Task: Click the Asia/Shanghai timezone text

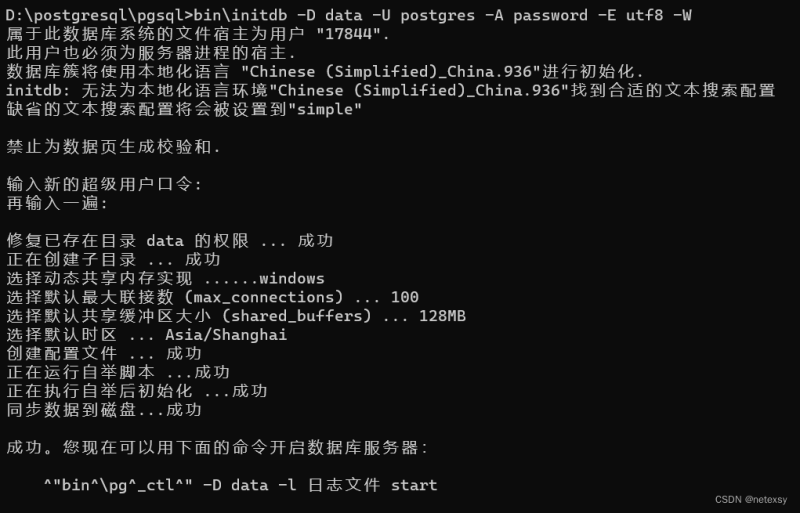Action: [x=226, y=335]
